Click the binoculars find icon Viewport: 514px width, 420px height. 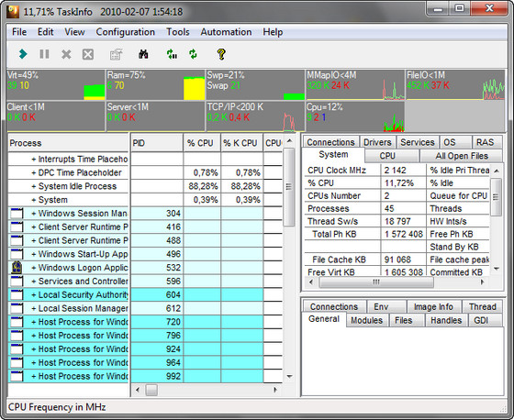(143, 54)
